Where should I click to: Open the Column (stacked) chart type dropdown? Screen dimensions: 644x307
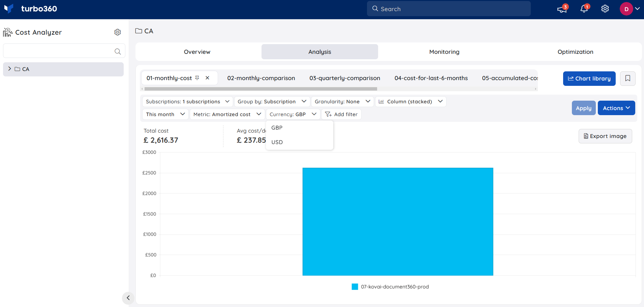(410, 102)
